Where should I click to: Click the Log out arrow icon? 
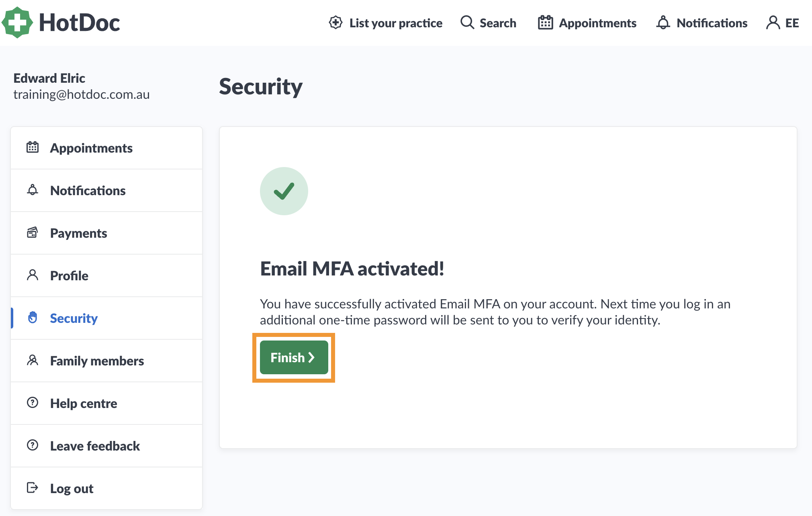coord(33,488)
